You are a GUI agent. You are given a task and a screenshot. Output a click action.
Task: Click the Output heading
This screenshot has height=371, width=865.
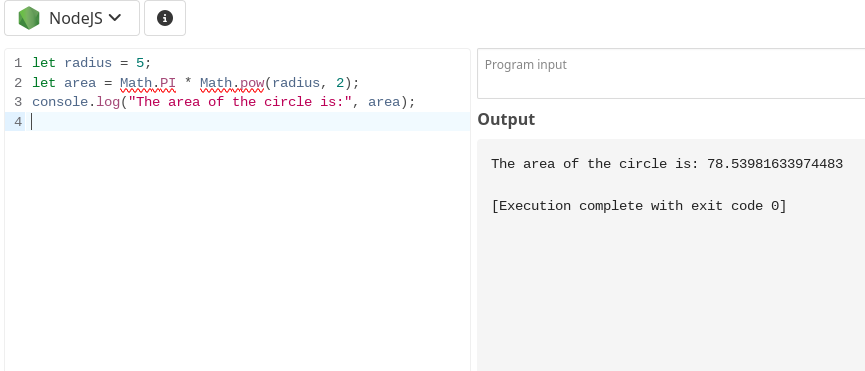[x=506, y=120]
